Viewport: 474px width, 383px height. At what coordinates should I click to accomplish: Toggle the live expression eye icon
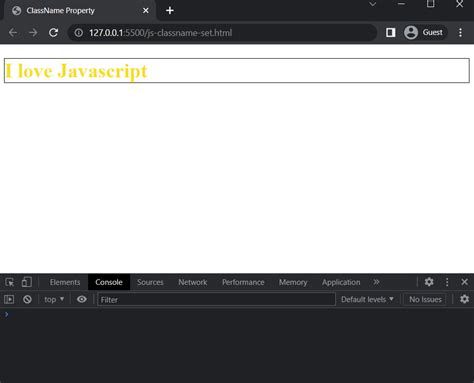(82, 299)
